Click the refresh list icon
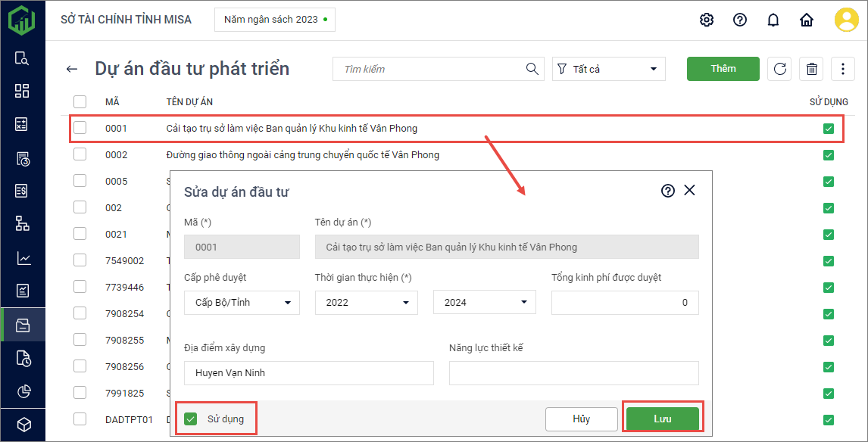Screen dimensions: 868x442 point(779,69)
